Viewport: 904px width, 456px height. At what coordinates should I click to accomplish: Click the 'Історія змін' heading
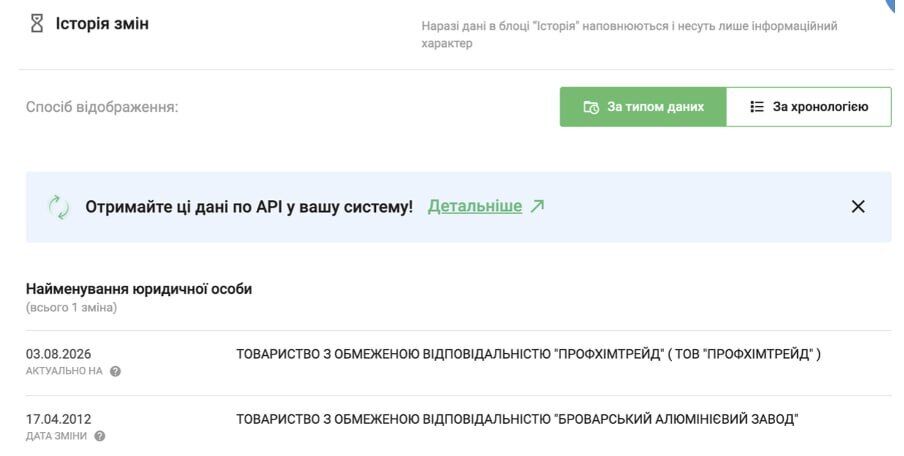click(x=102, y=24)
